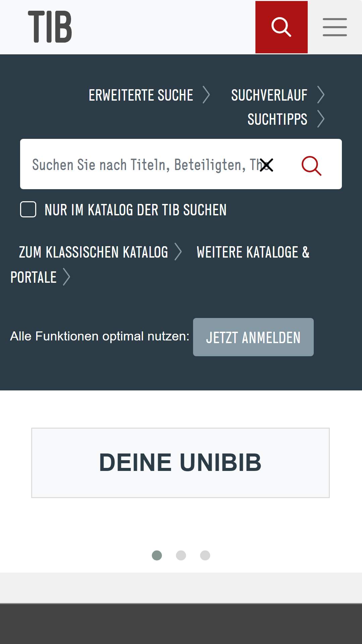Click the chevron after Portale
This screenshot has height=644, width=362.
pos(67,277)
